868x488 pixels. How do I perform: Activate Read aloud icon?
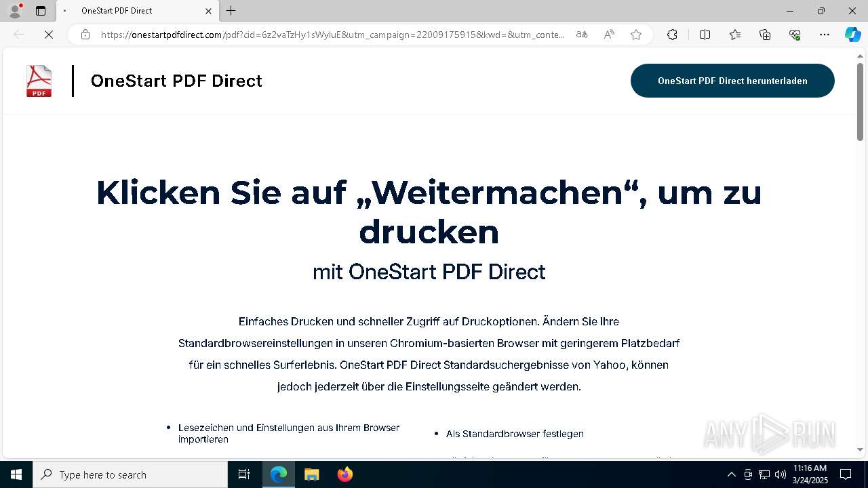point(609,35)
